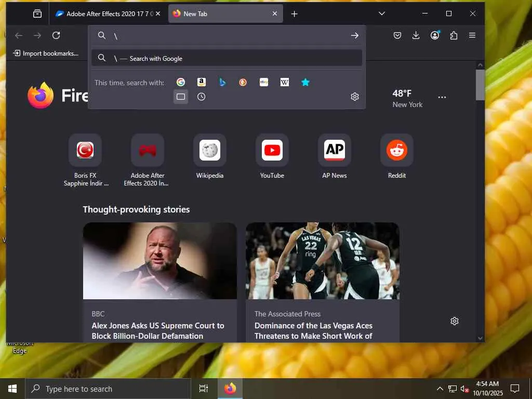Search history via the clock icon
This screenshot has width=532, height=399.
[201, 97]
